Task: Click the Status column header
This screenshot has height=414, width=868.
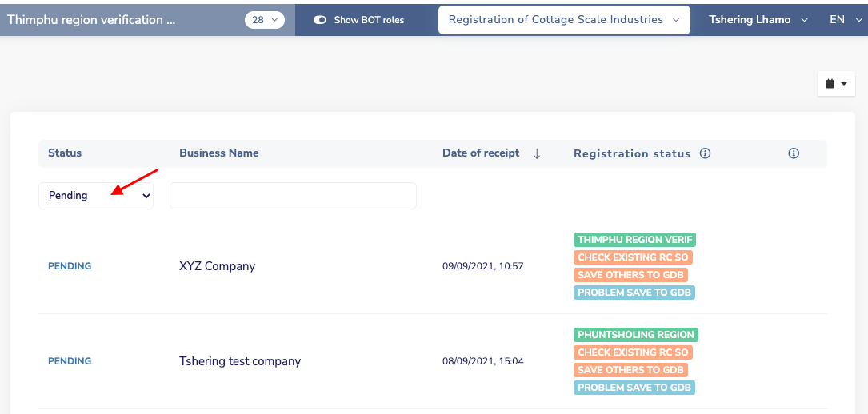Action: (x=65, y=153)
